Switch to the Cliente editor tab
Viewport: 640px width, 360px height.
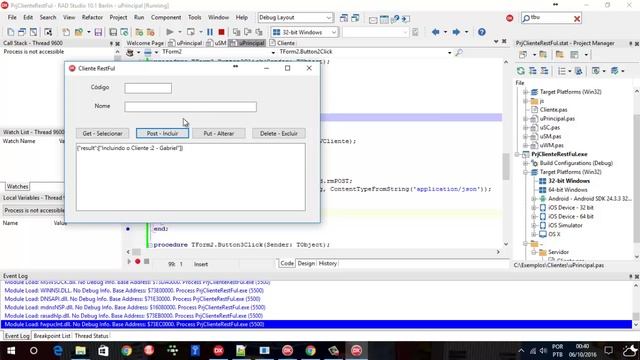click(x=282, y=43)
